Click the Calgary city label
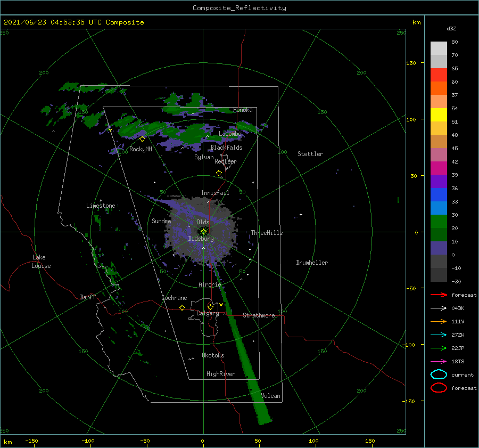 tap(208, 313)
